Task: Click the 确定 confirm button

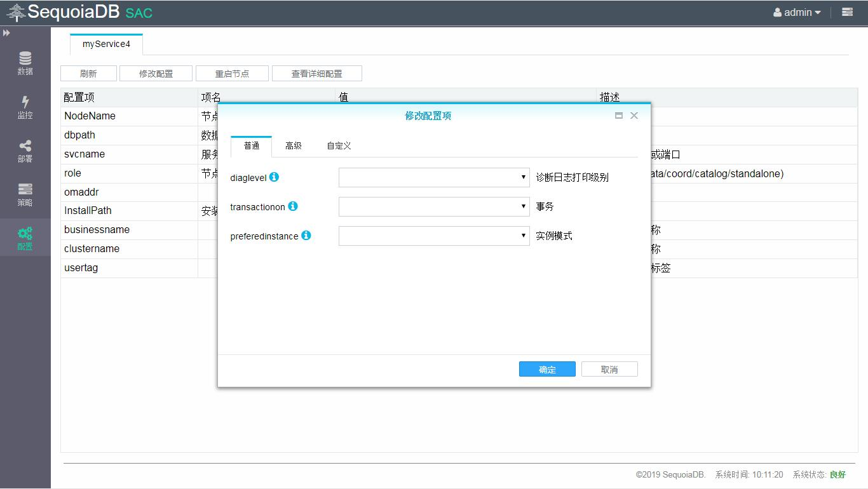Action: pyautogui.click(x=547, y=370)
